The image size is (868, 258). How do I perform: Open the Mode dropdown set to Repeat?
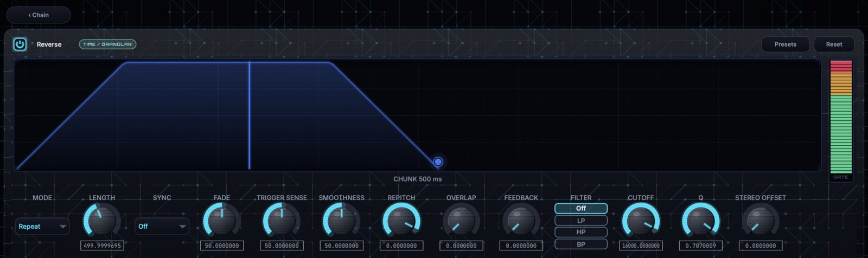[42, 227]
